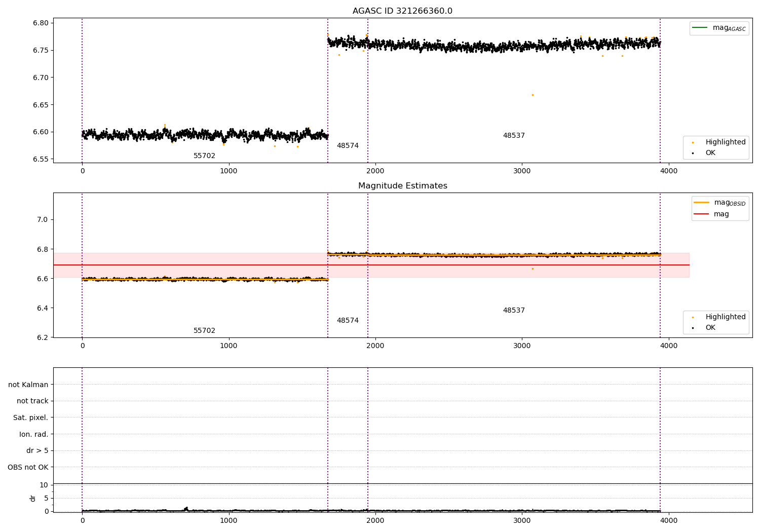Screen dimensions: 760x532
Task: Click the mag AGASC legend label text
Action: (729, 28)
